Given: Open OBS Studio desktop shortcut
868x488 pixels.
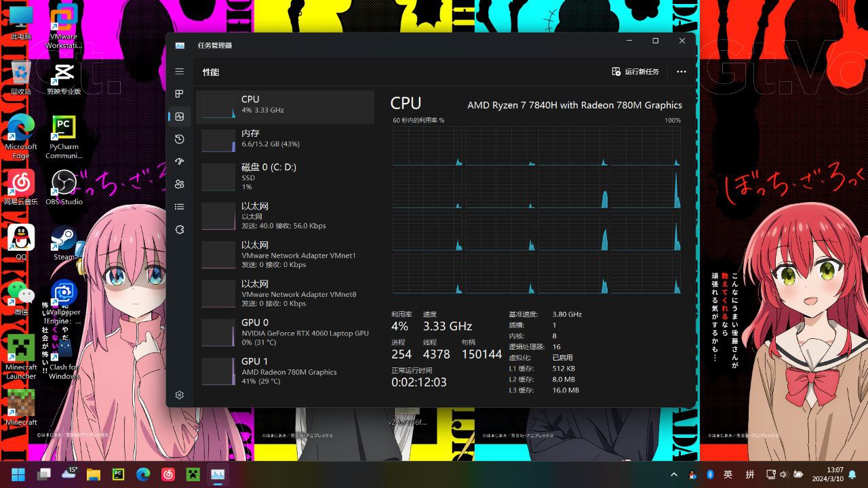Looking at the screenshot, I should (64, 188).
